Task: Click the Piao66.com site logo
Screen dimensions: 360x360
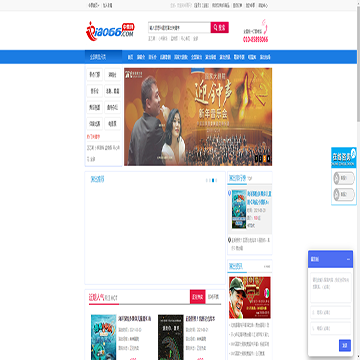Action: [x=110, y=31]
